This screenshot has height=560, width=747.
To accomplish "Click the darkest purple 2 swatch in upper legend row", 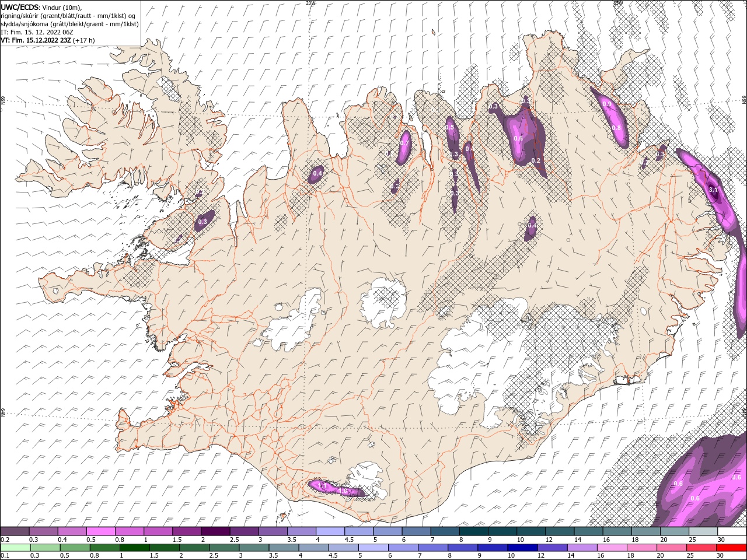I will (x=215, y=531).
